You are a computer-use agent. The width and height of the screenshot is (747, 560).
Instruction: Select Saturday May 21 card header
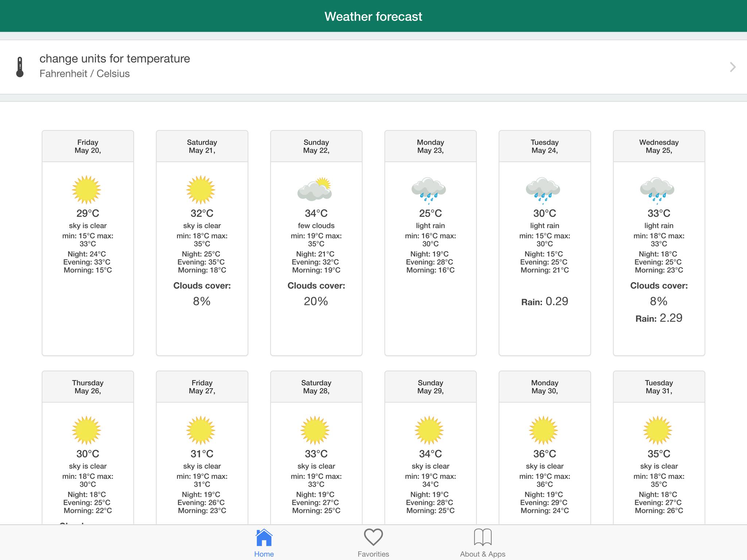coord(202,146)
